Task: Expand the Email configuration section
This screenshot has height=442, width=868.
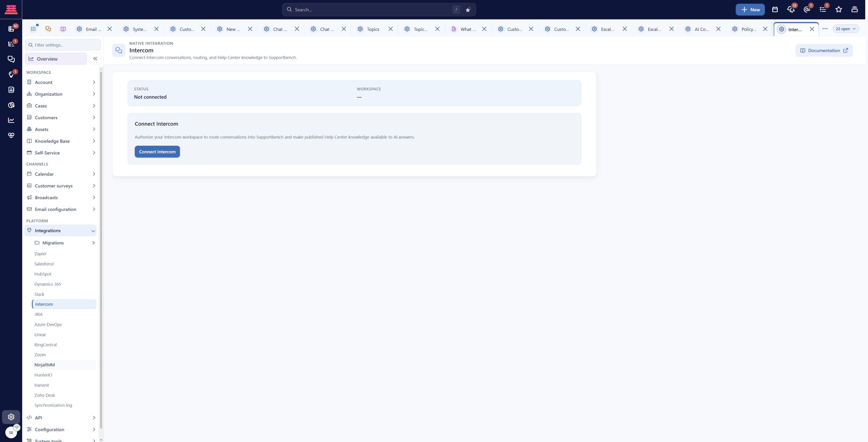Action: [x=61, y=210]
